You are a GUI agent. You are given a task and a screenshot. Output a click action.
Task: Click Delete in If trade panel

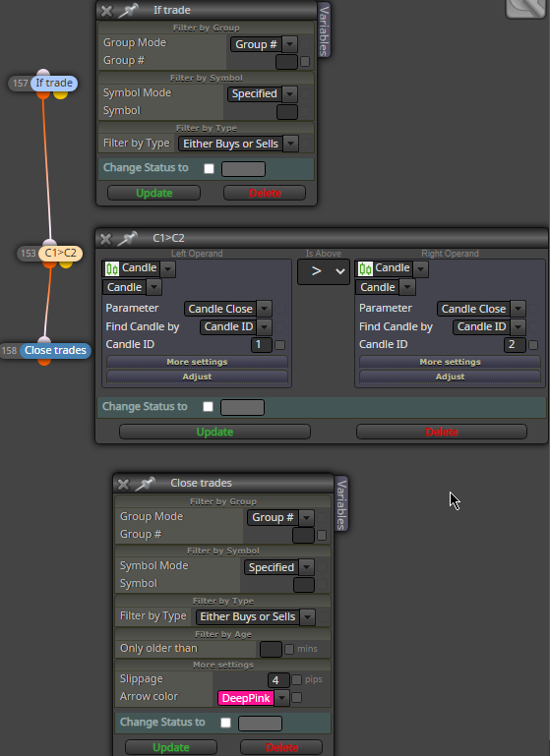click(265, 193)
